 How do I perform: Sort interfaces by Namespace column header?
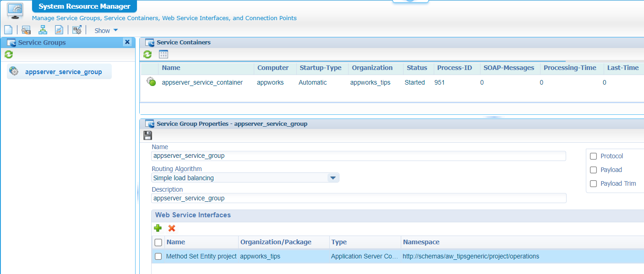[x=420, y=242]
